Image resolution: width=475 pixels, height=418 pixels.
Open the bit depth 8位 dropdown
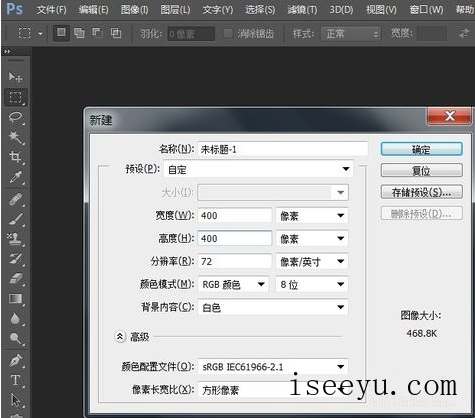(312, 284)
